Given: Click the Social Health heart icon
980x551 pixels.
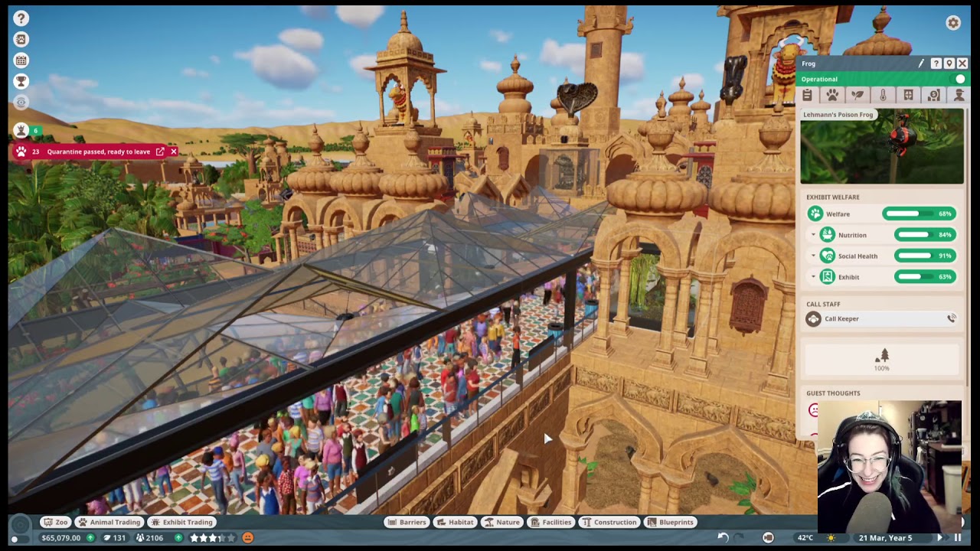Looking at the screenshot, I should pos(827,256).
